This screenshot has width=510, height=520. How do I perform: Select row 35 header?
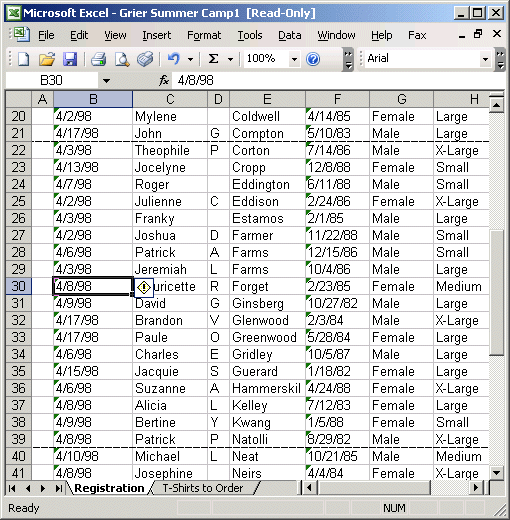(18, 371)
